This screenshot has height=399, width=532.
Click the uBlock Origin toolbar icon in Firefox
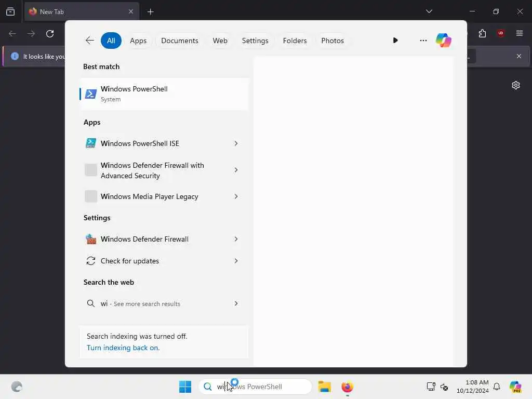click(501, 33)
